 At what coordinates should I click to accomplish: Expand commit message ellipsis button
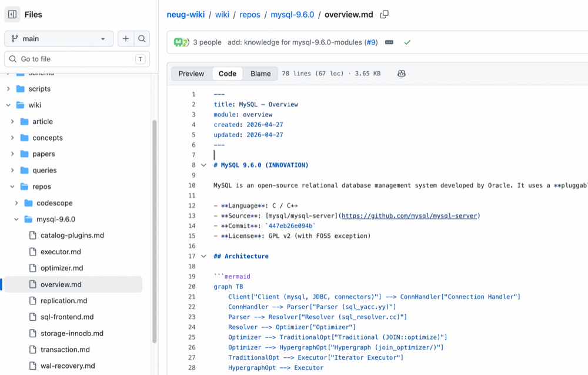pos(389,42)
